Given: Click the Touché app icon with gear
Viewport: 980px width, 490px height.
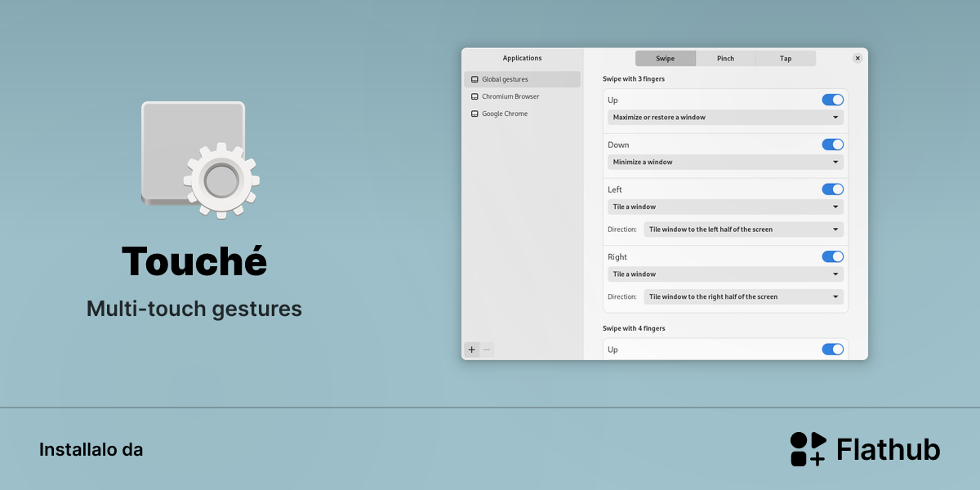Looking at the screenshot, I should tap(200, 159).
